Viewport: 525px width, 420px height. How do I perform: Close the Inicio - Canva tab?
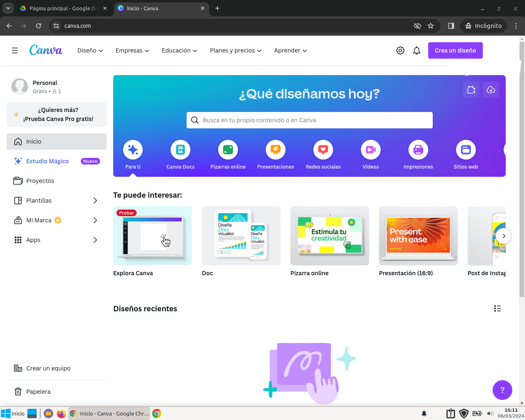[203, 8]
